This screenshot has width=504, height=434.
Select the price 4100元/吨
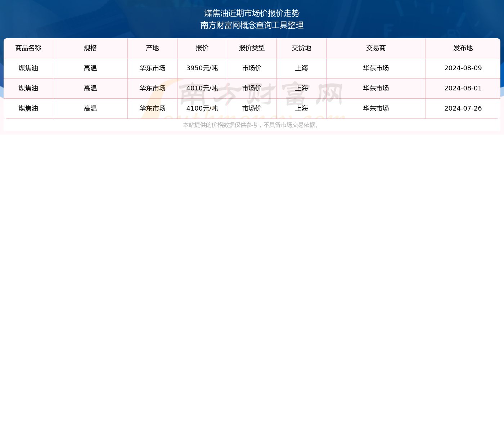202,109
